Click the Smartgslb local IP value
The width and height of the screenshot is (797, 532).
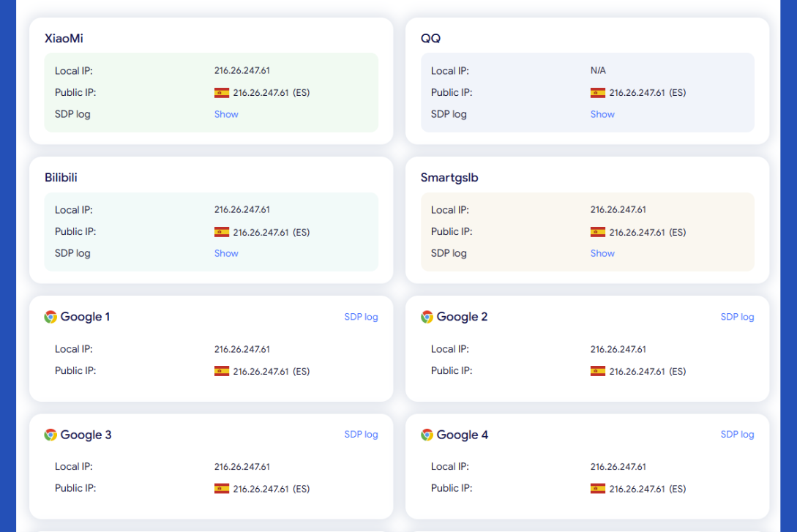tap(618, 210)
